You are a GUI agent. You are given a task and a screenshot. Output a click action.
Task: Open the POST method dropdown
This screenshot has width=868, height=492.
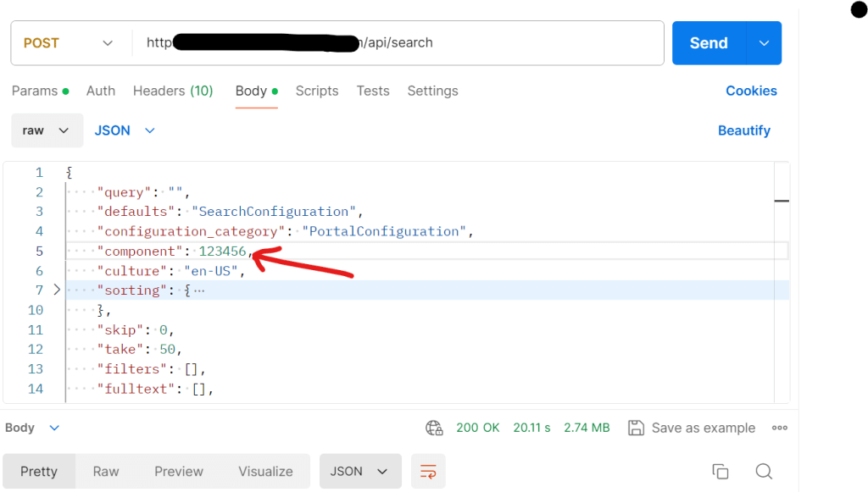point(68,43)
